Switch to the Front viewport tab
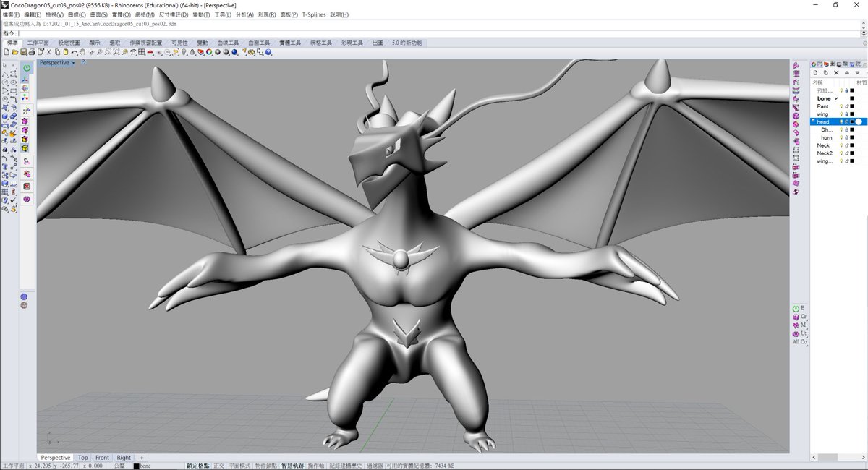 tap(102, 458)
